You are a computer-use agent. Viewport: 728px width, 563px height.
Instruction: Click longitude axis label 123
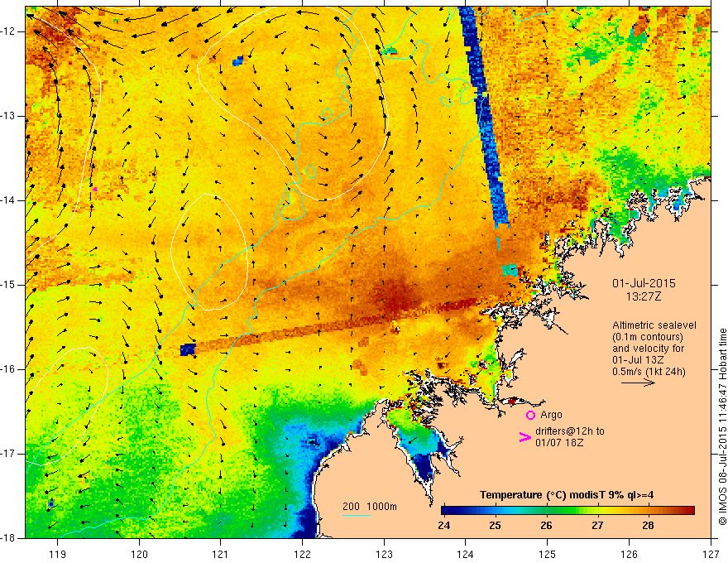[384, 554]
